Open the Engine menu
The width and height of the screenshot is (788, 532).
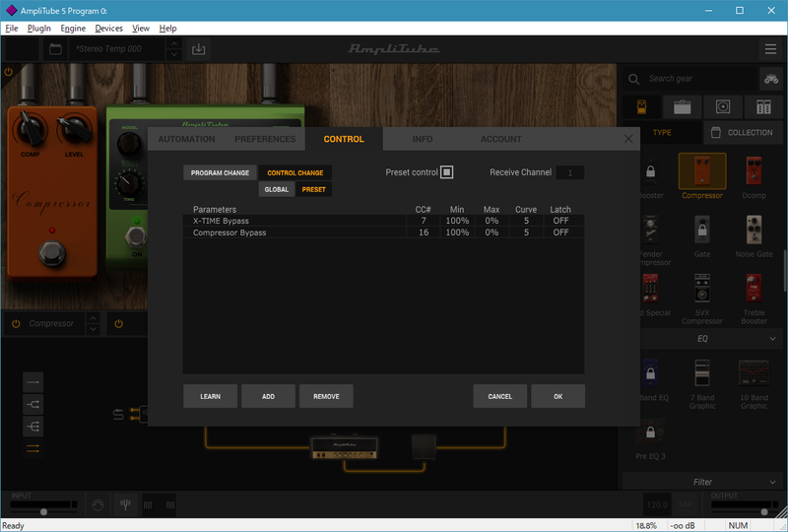73,29
